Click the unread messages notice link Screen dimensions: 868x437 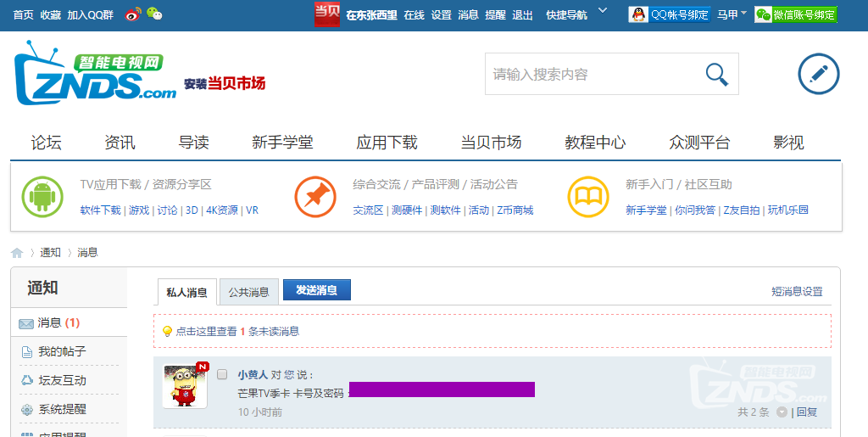237,331
